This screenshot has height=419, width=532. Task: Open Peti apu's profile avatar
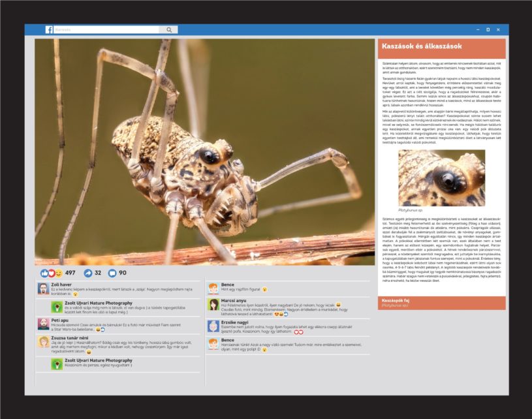pyautogui.click(x=43, y=324)
